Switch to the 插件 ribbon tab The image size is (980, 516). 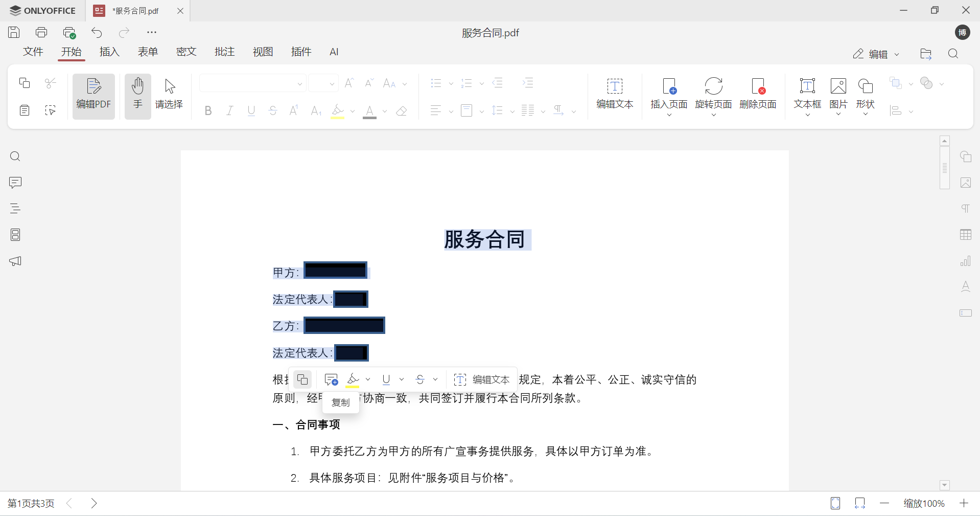click(x=301, y=52)
